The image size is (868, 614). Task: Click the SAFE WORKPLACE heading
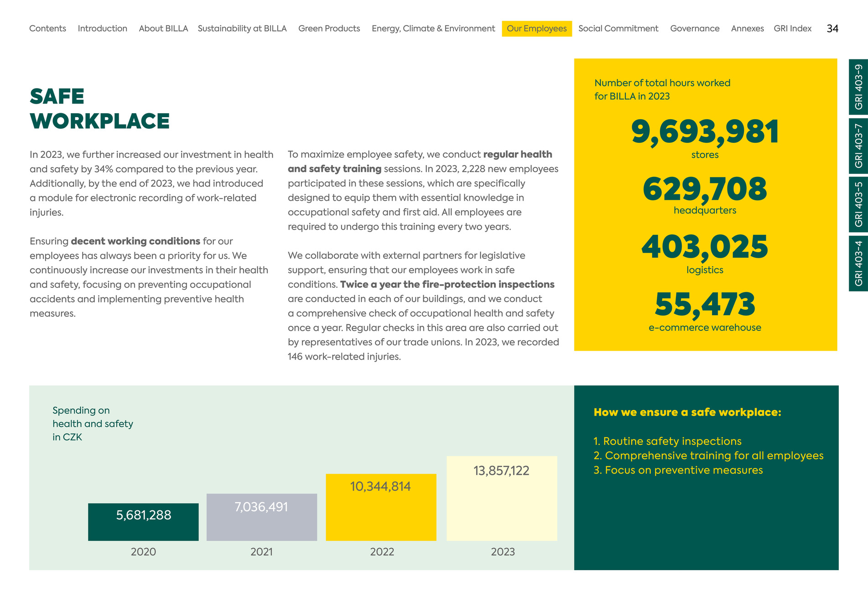(99, 109)
